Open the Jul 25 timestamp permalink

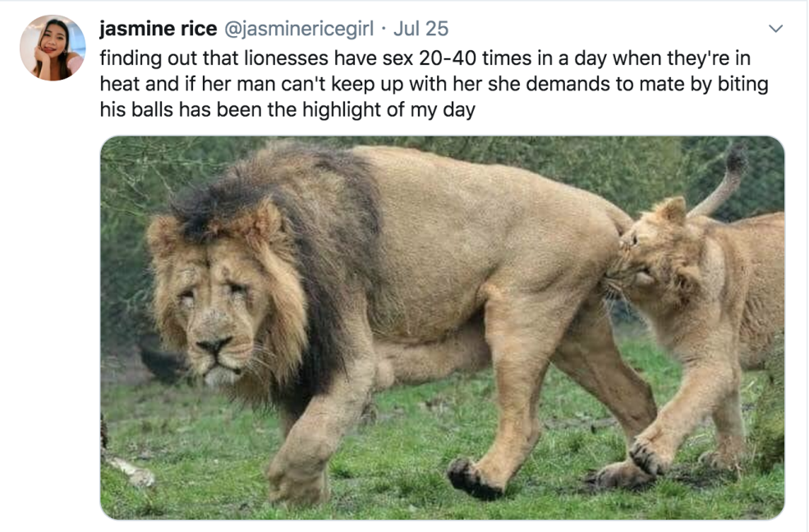(421, 29)
